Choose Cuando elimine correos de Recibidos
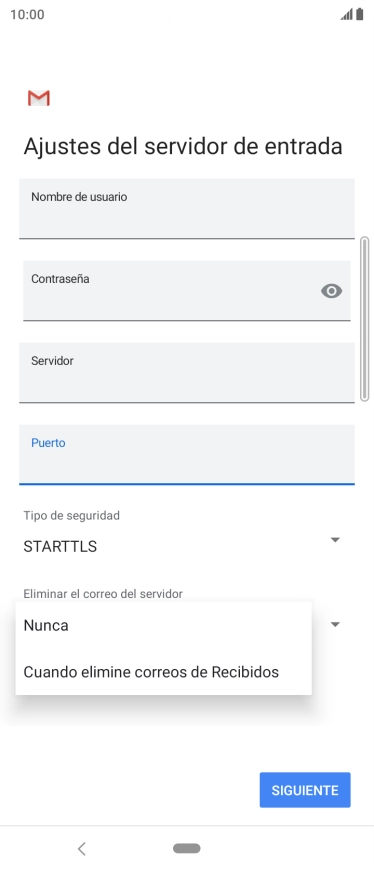374x872 pixels. [x=163, y=672]
